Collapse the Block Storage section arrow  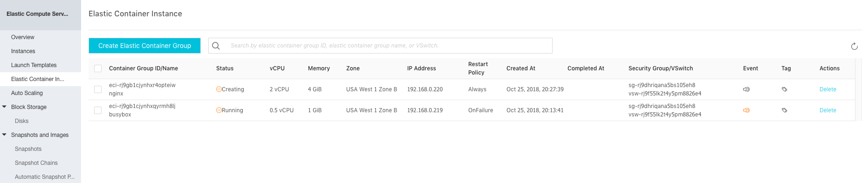tap(4, 107)
